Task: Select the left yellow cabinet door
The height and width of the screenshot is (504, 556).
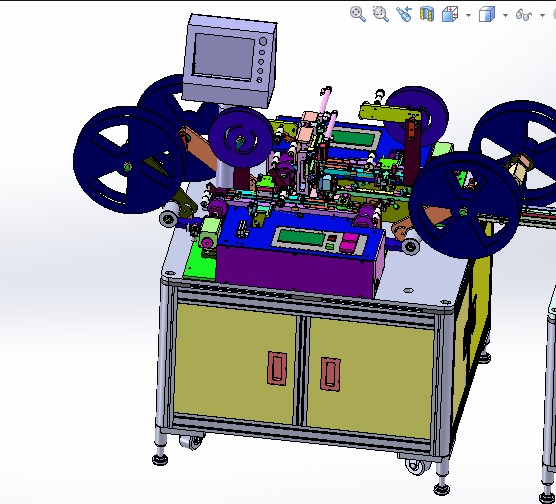Action: point(234,363)
